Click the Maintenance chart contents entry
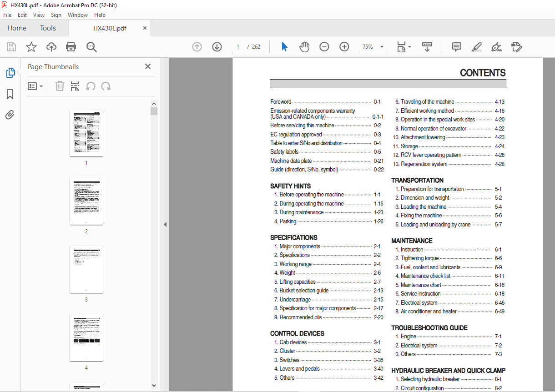The height and width of the screenshot is (392, 555). (x=449, y=285)
